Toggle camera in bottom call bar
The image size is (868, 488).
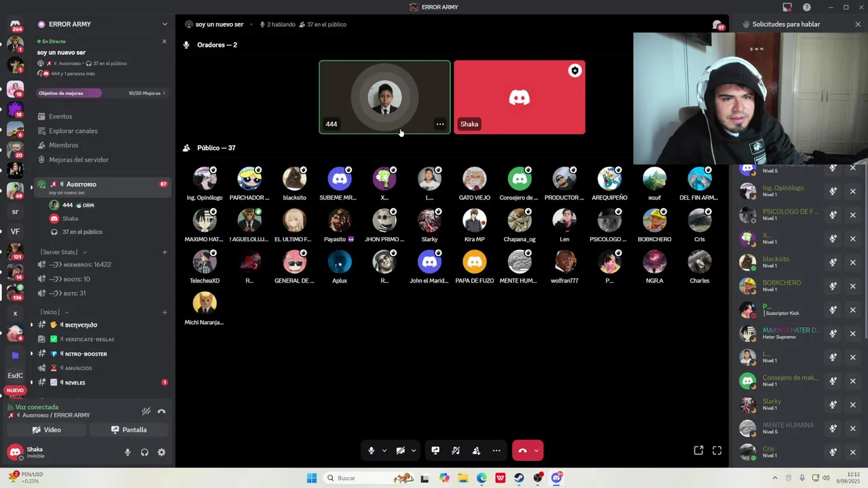point(400,450)
